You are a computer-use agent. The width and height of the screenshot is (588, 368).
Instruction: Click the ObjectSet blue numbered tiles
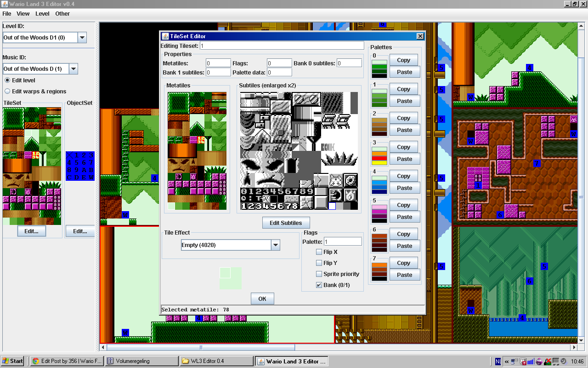(x=80, y=166)
